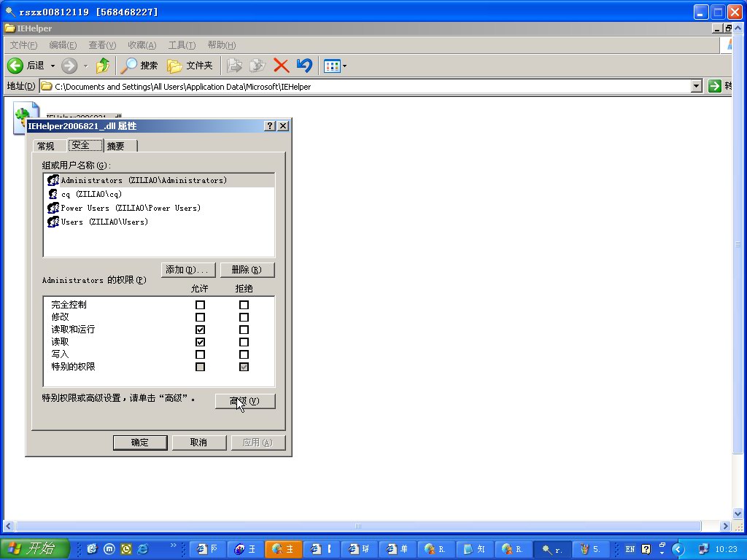Image resolution: width=747 pixels, height=560 pixels.
Task: Open the Back history dropdown arrow
Action: point(53,66)
